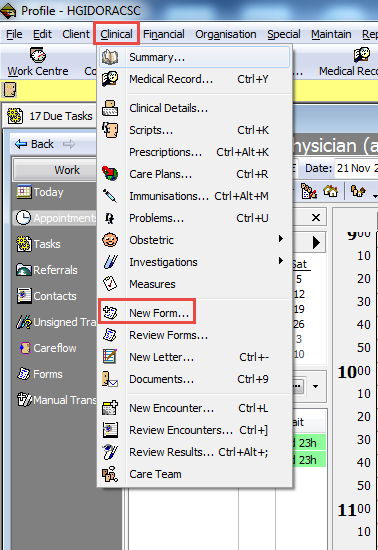Click the Review Forms icon
Viewport: 378px width, 550px height.
pyautogui.click(x=110, y=335)
